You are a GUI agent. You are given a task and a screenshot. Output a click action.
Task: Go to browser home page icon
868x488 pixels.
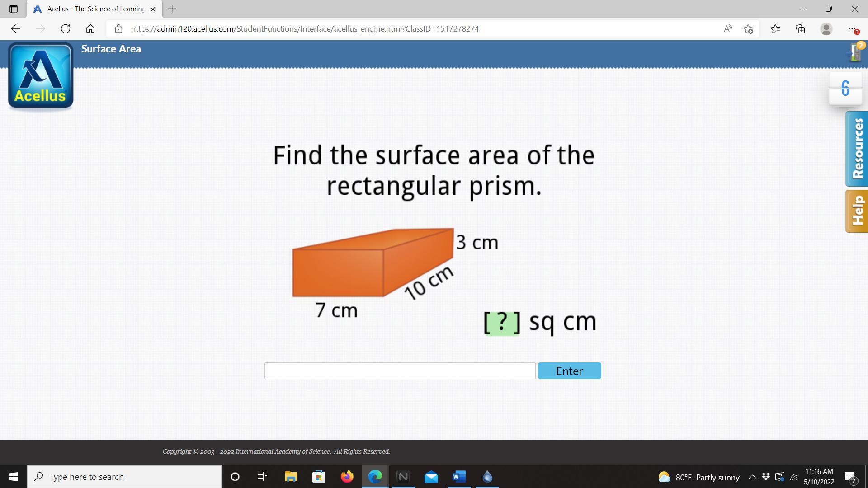pos(90,29)
